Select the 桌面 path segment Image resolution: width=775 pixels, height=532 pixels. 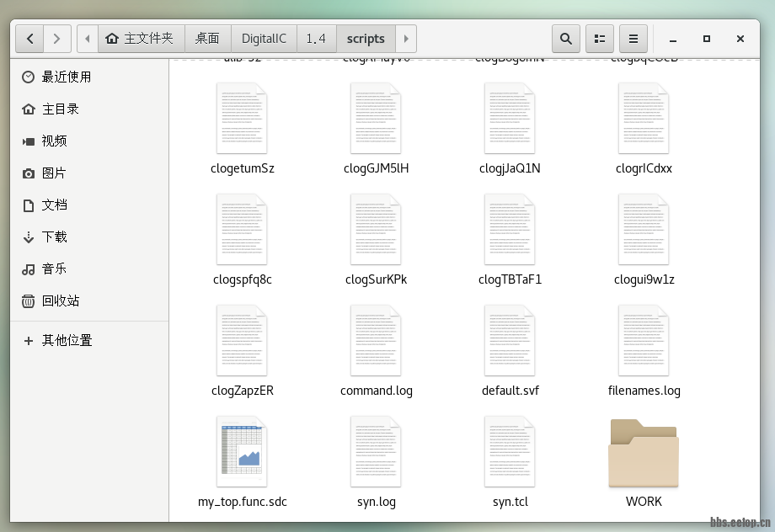(x=207, y=39)
